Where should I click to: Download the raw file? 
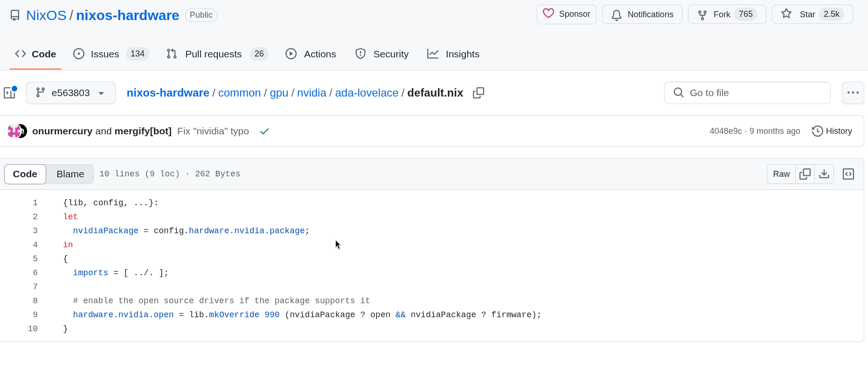[x=824, y=174]
